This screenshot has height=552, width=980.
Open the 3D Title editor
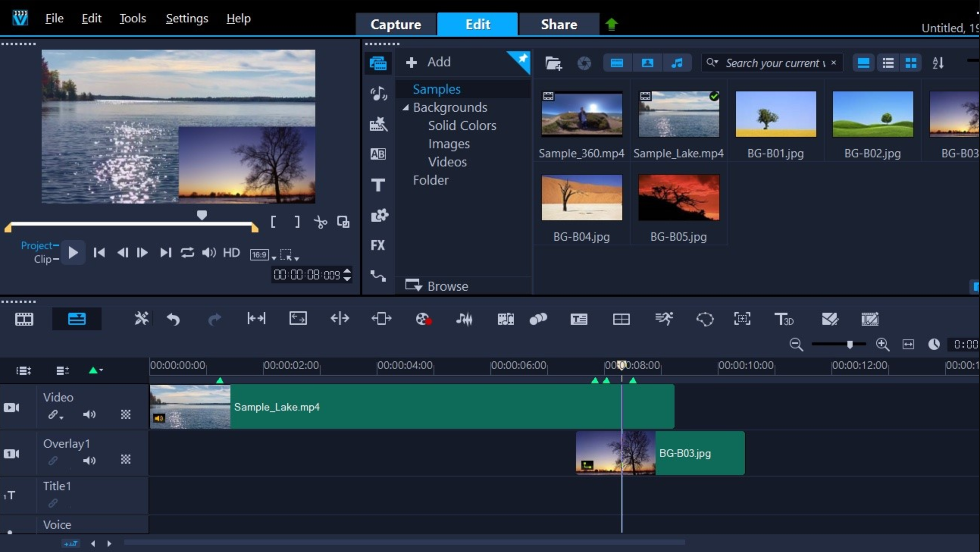click(x=784, y=319)
